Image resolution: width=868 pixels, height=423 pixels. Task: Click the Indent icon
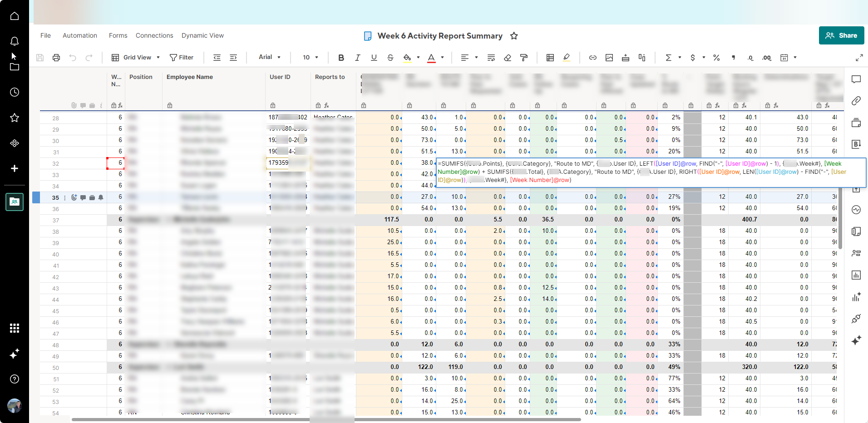tap(233, 58)
